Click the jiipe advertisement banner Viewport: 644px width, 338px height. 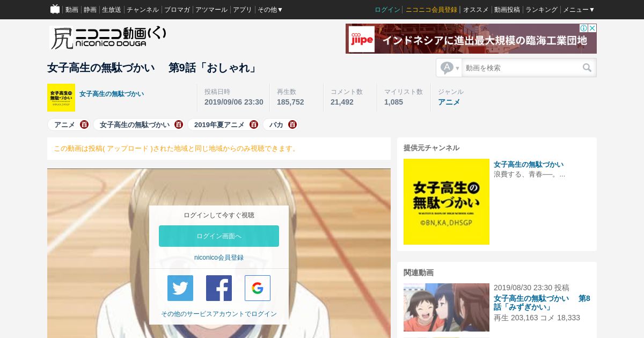[471, 39]
